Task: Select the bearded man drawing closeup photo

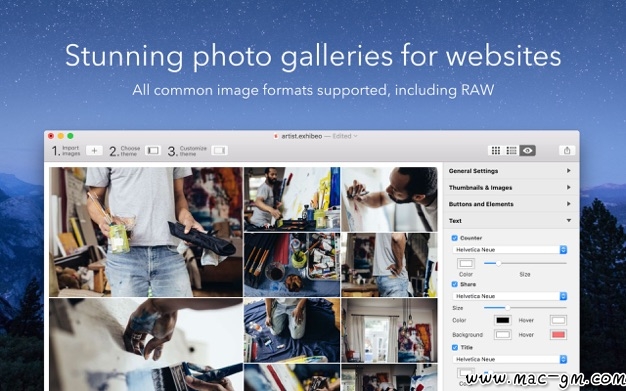Action: pos(389,199)
